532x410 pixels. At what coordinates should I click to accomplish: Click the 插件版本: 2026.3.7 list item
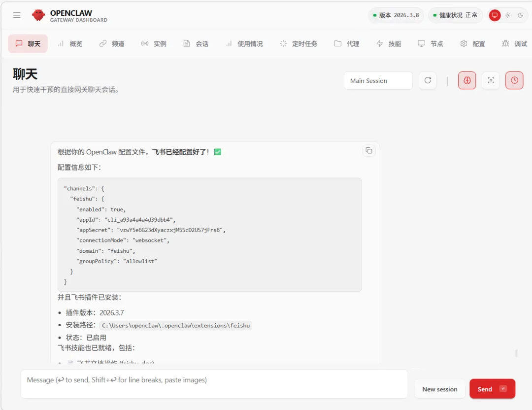95,312
